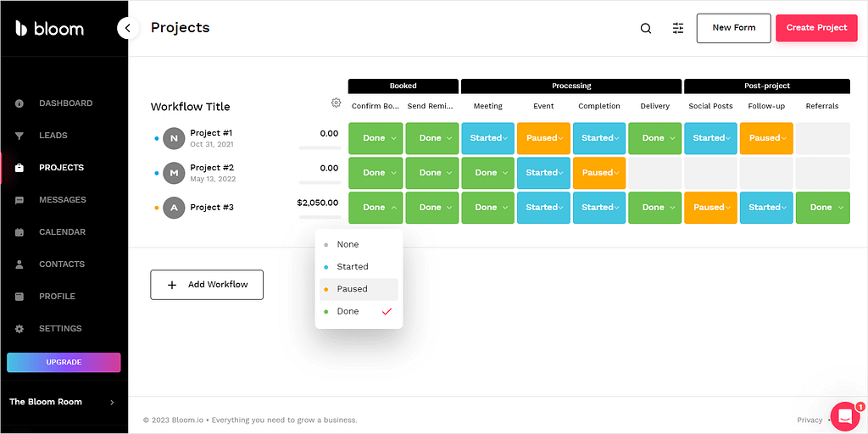Click Project #2 progress bar

point(320,183)
